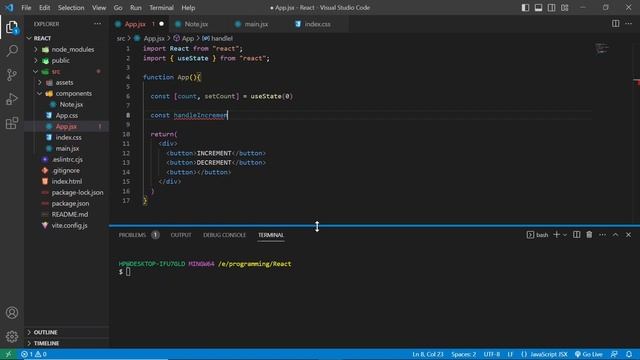Open the Customize Layout icon

click(564, 7)
